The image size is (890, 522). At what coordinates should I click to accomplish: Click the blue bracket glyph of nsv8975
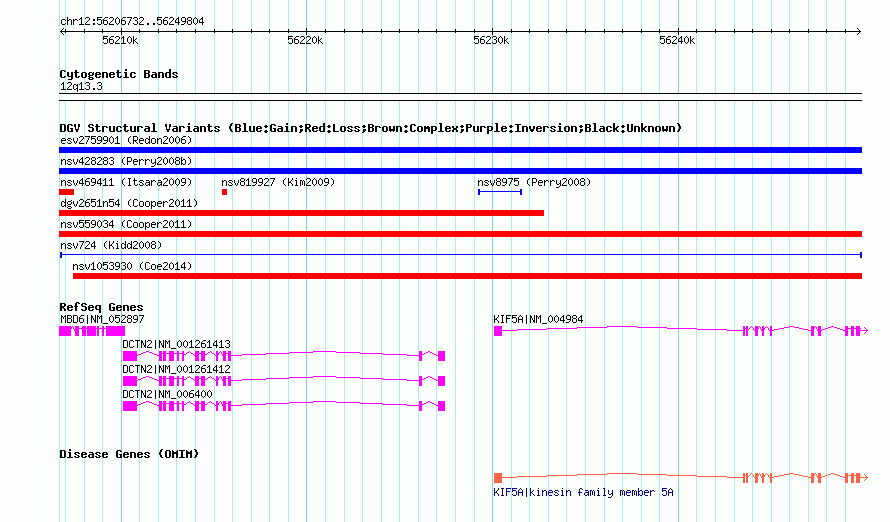point(499,192)
